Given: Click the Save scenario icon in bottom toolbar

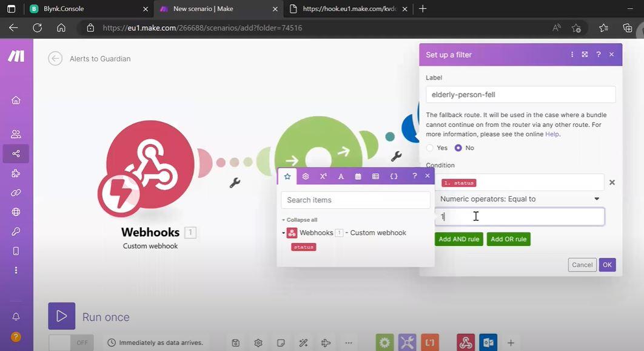Looking at the screenshot, I should click(236, 342).
